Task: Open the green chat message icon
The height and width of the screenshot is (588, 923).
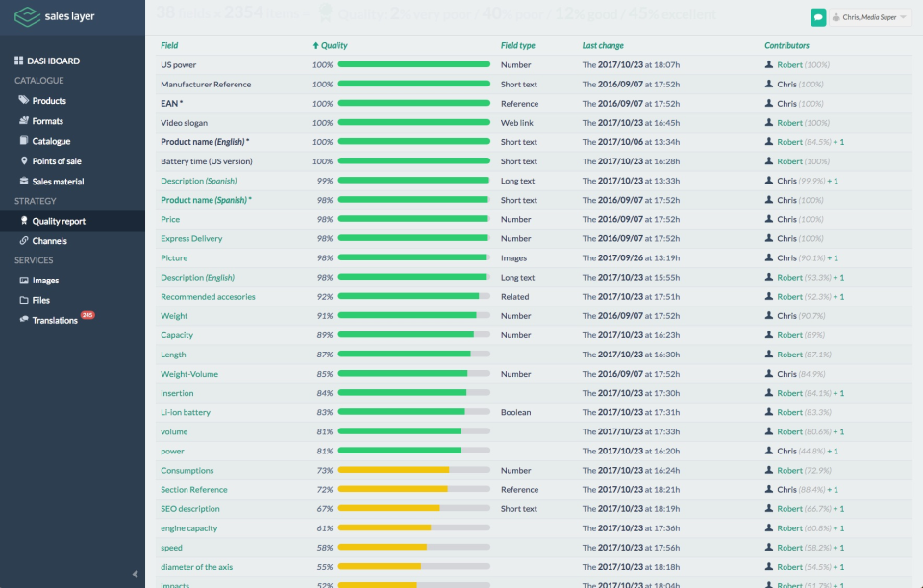Action: 817,17
